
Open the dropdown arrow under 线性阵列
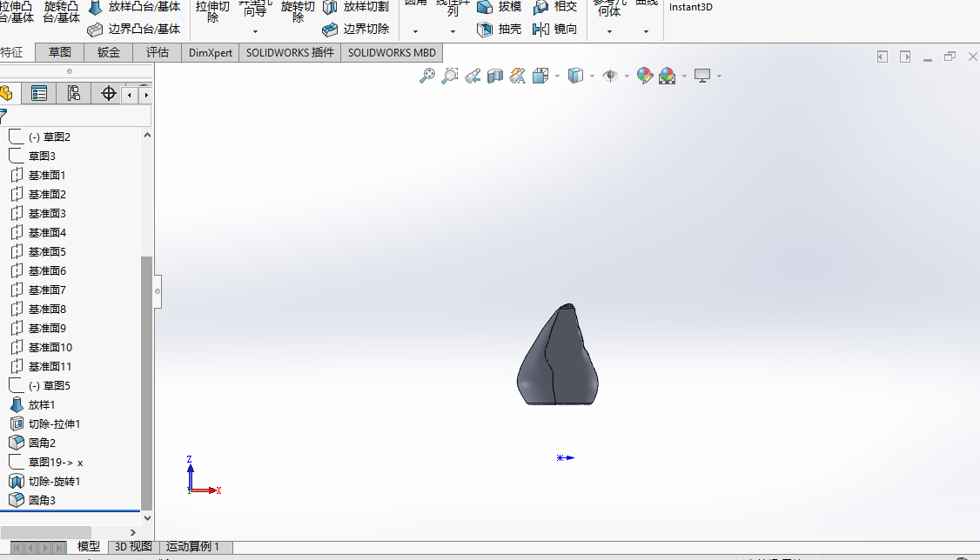pos(453,31)
